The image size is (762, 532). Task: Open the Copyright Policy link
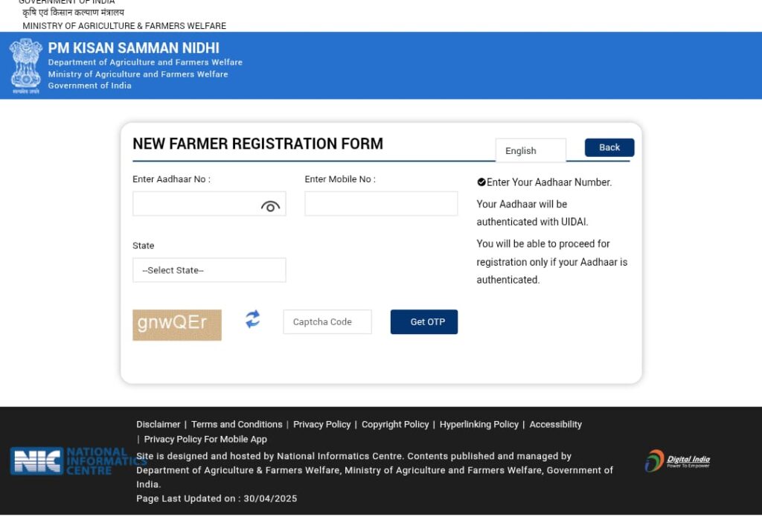395,424
